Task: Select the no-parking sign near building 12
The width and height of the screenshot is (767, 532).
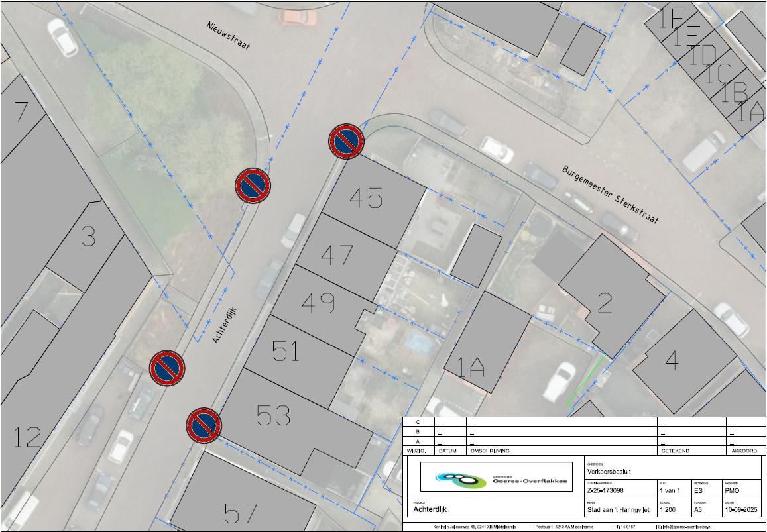Action: (x=166, y=368)
